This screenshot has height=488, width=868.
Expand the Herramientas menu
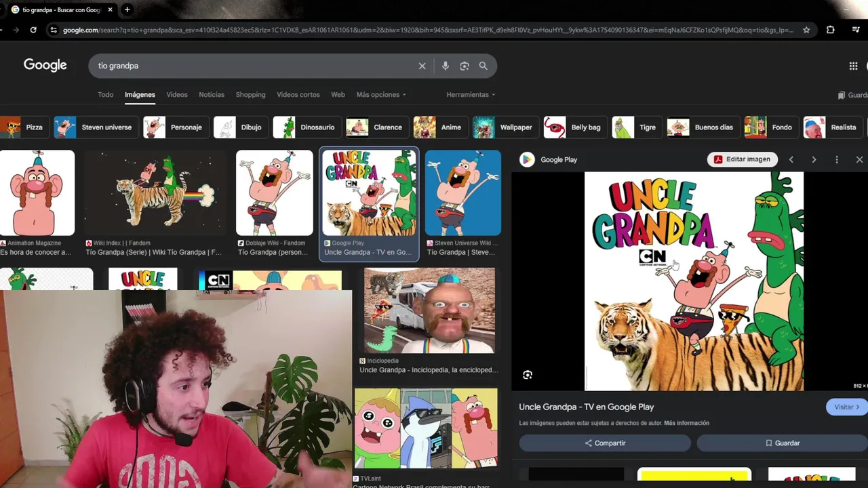click(x=471, y=95)
